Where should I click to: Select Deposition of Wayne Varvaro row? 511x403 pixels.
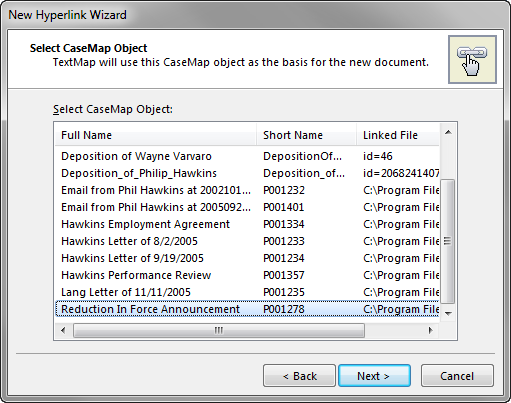(247, 156)
